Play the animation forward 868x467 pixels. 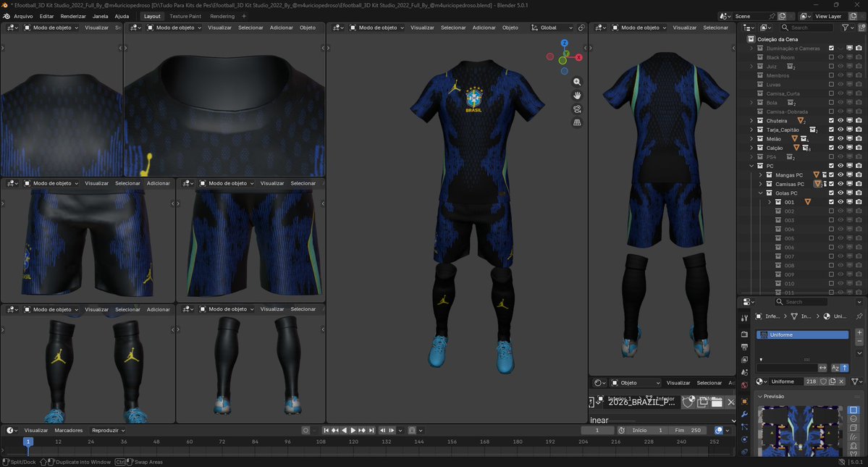(353, 430)
